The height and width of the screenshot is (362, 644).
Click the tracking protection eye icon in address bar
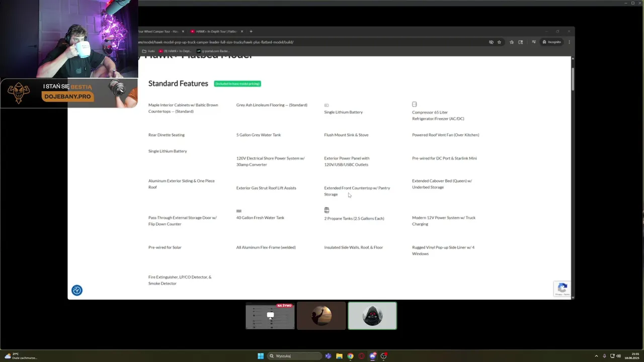click(x=491, y=42)
